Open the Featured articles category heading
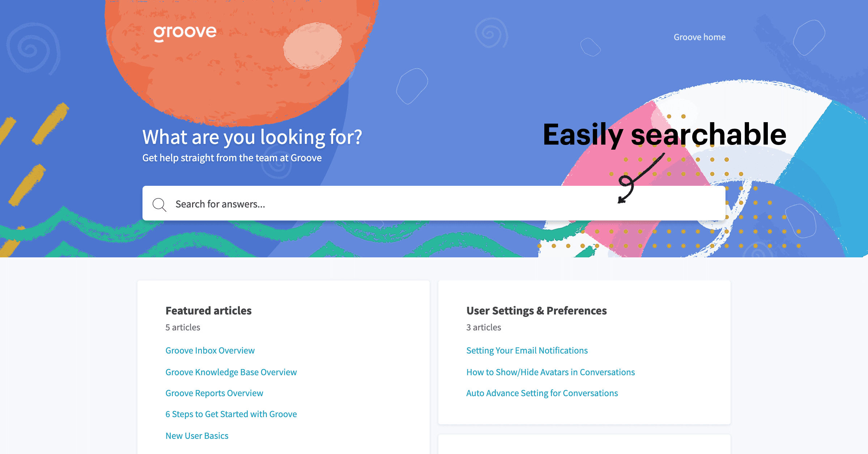The image size is (868, 454). pos(208,310)
